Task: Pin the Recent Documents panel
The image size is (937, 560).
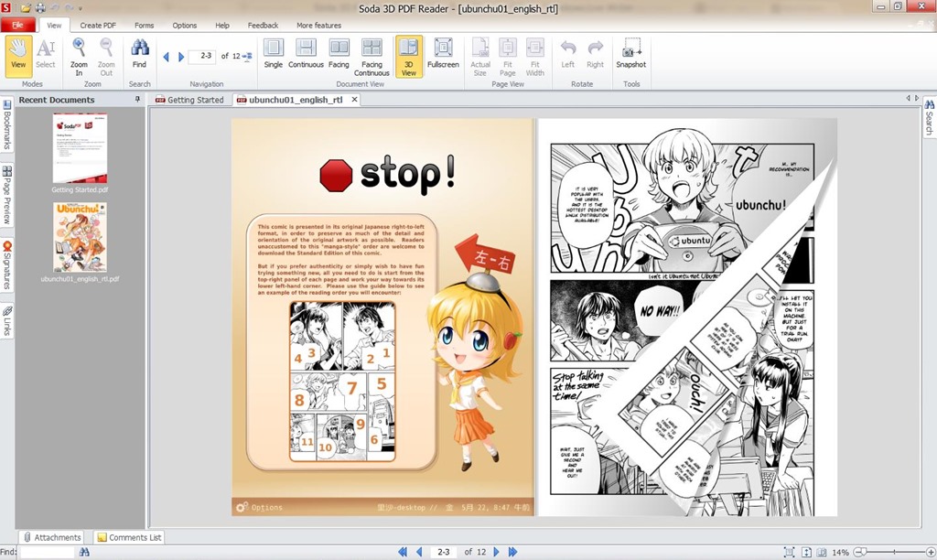Action: pos(137,99)
